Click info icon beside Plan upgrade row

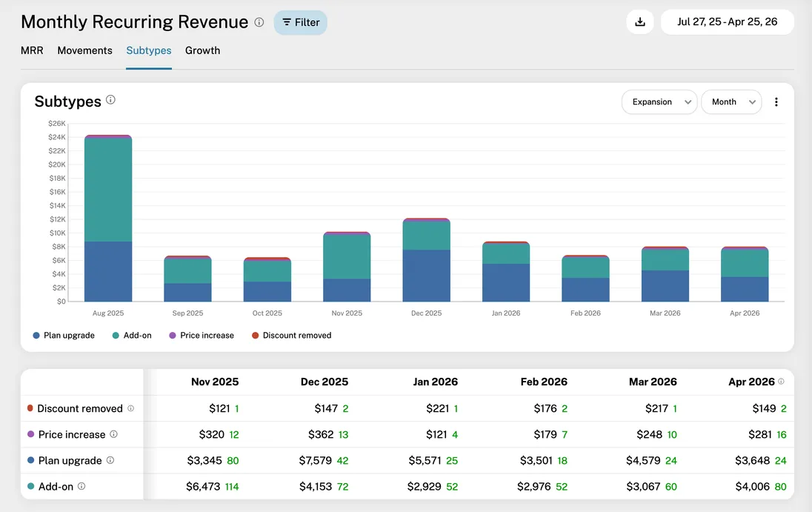pos(110,460)
